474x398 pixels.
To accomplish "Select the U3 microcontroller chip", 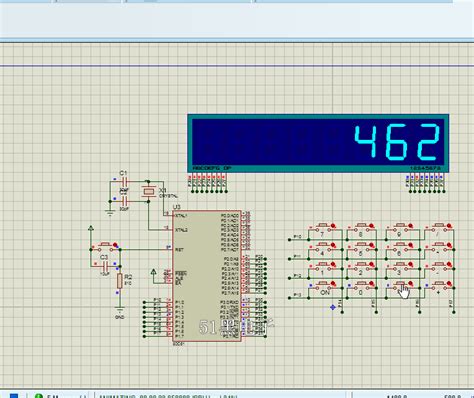I will [x=207, y=276].
